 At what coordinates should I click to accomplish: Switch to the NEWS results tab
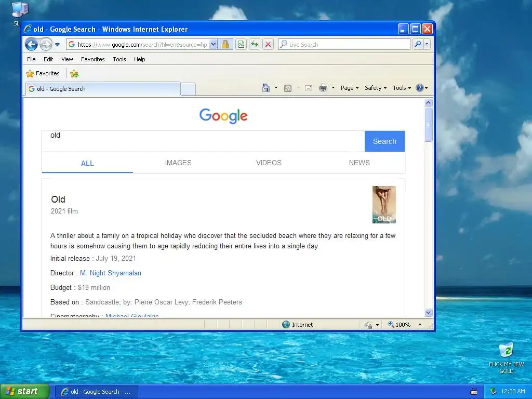(360, 163)
